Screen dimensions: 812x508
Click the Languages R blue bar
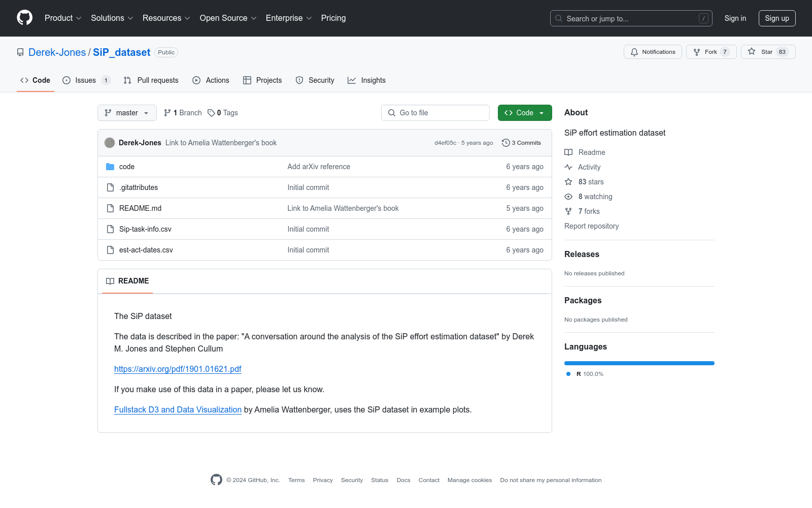639,363
